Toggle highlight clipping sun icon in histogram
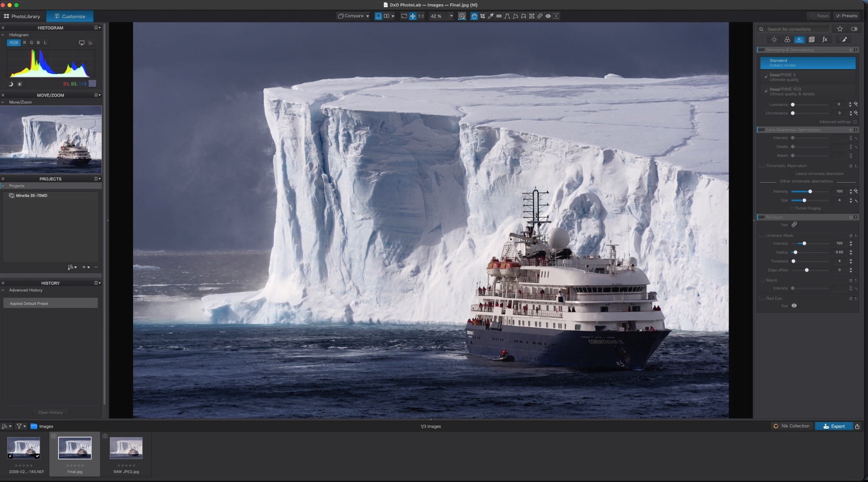Image resolution: width=868 pixels, height=482 pixels. pos(19,84)
